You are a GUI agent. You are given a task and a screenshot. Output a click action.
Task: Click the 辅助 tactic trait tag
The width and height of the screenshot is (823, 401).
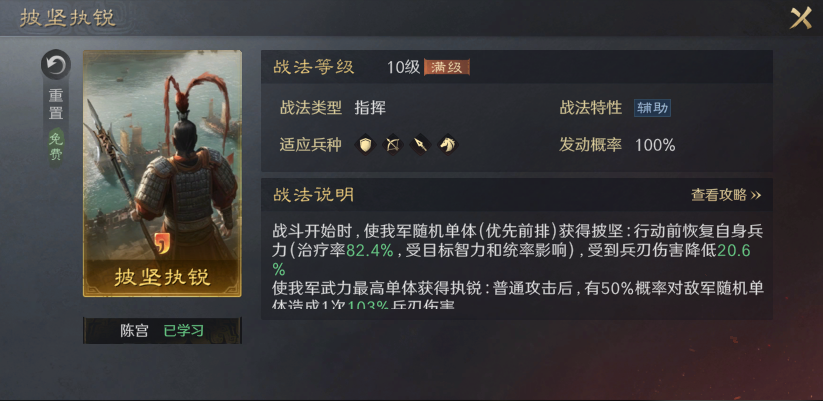[652, 108]
